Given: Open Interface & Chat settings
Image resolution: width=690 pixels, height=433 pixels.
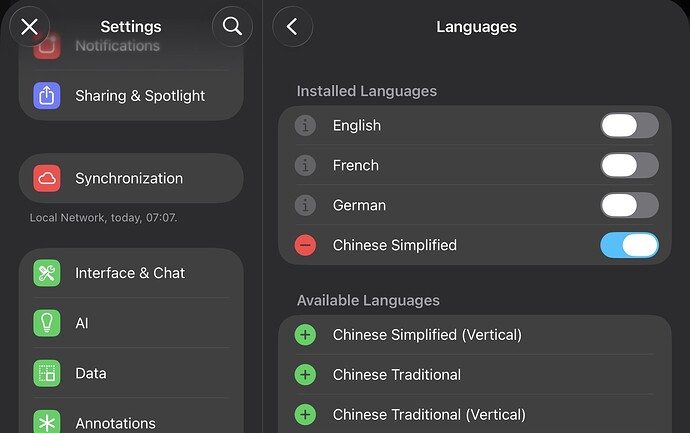Looking at the screenshot, I should [x=131, y=273].
